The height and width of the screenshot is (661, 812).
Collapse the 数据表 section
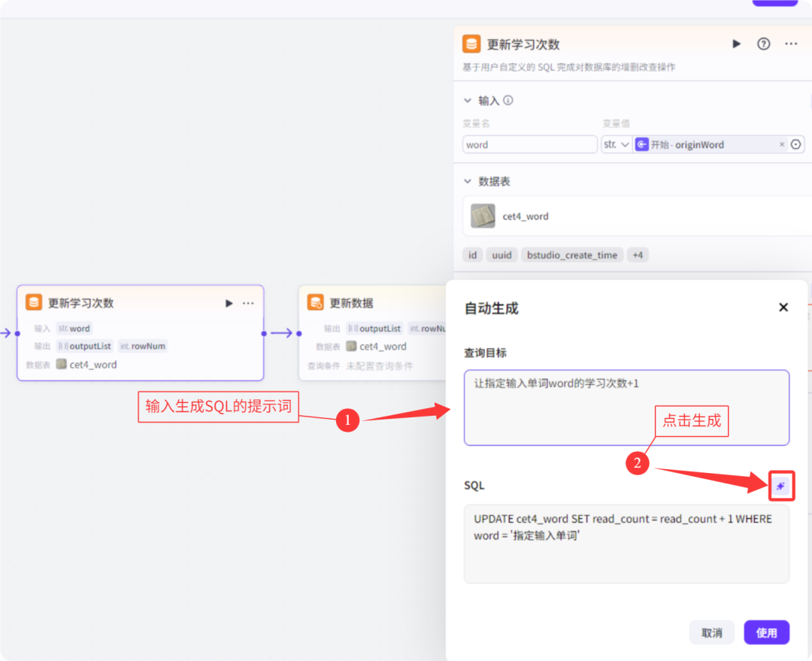click(467, 181)
